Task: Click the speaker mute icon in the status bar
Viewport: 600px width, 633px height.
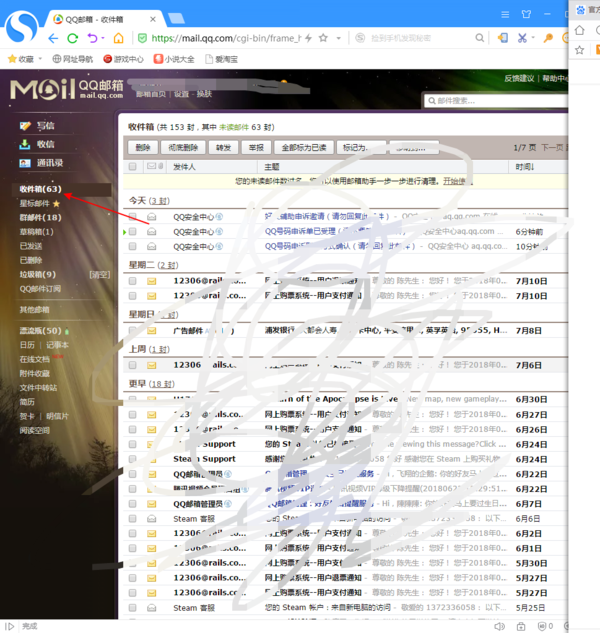Action: click(499, 626)
